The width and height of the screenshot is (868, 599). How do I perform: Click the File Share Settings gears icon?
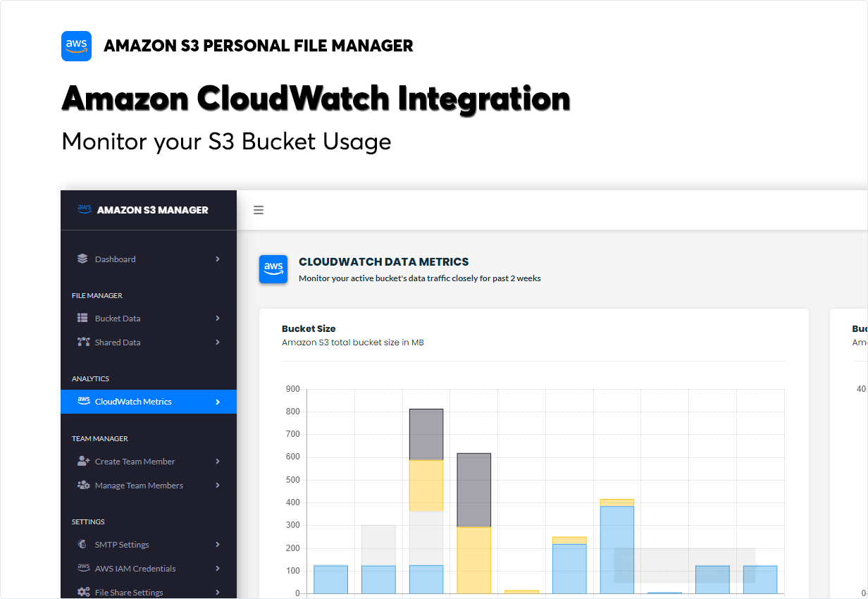coord(83,592)
